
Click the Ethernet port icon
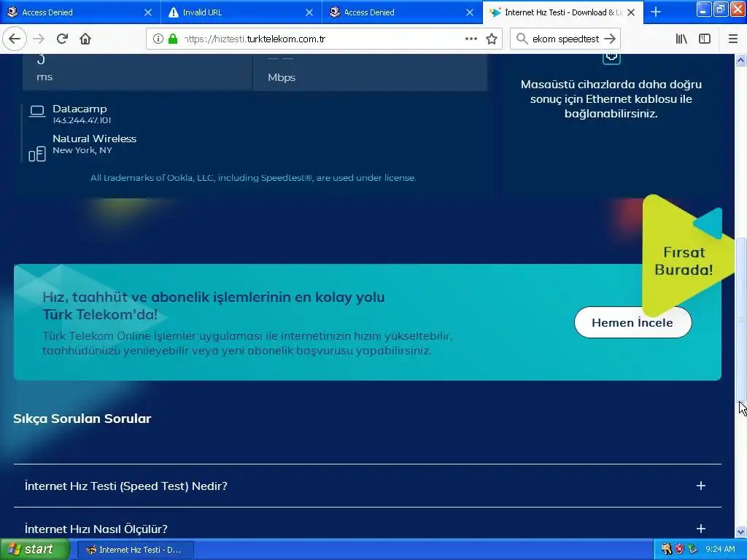(611, 57)
